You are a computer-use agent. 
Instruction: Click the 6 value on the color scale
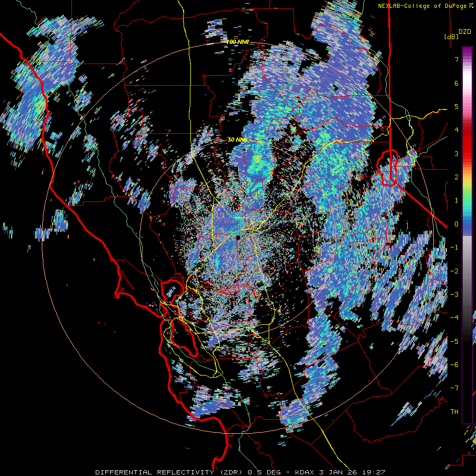point(456,83)
